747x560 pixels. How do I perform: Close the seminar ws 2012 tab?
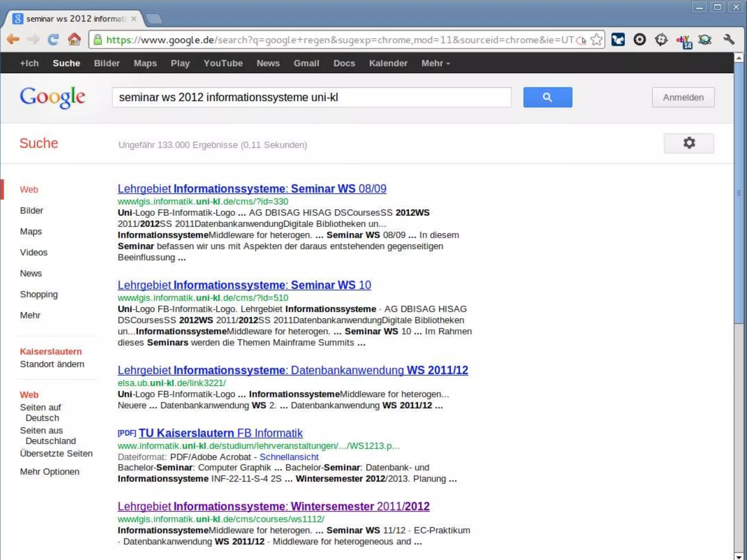tap(134, 19)
